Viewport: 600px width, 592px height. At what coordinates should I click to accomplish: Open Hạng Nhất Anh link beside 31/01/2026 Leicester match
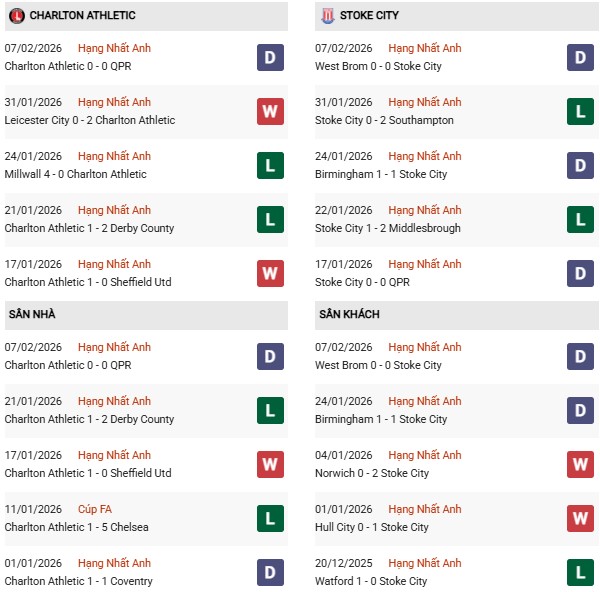pos(114,102)
